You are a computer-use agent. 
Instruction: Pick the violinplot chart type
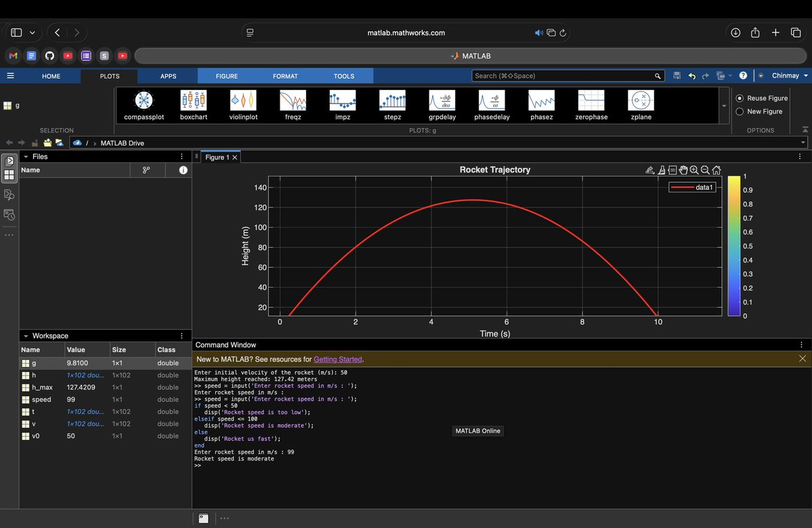[243, 106]
